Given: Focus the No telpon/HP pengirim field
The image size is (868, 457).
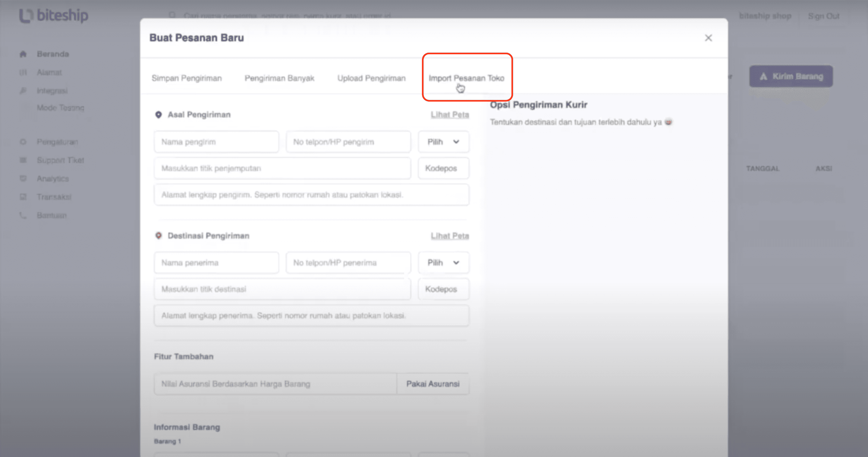Looking at the screenshot, I should click(x=348, y=142).
